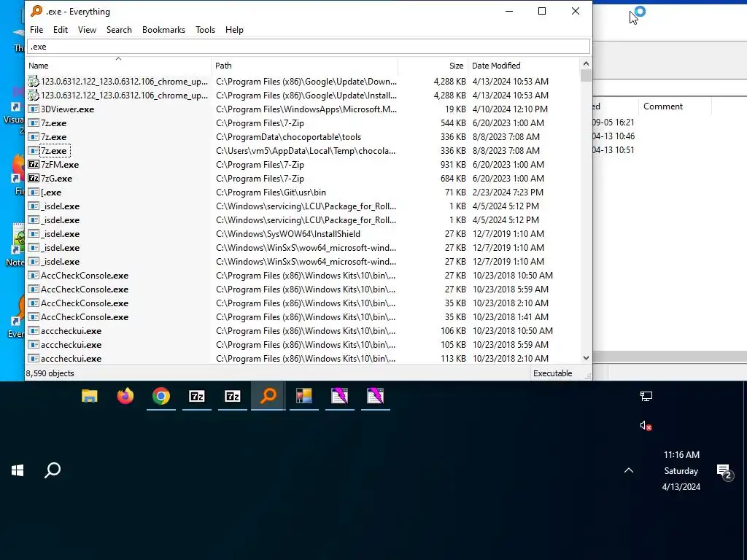Screen dimensions: 747x560
Task: Open the first 7-Zip taskbar icon
Action: [x=197, y=396]
